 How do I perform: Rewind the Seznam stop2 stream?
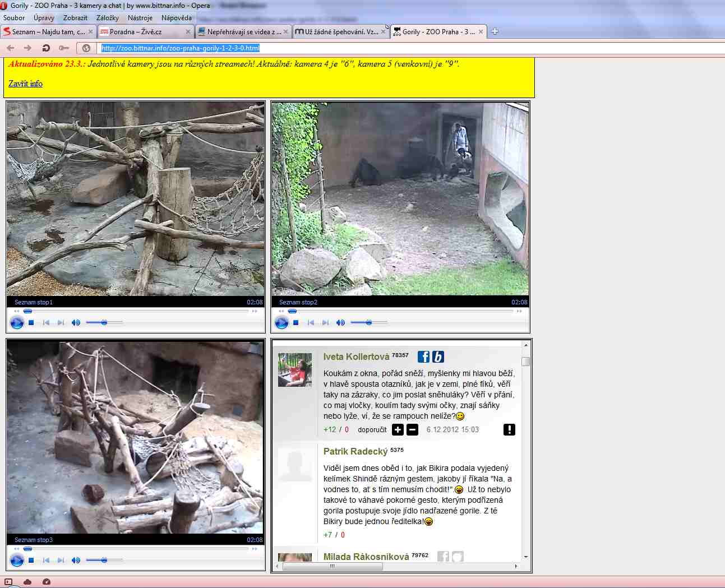[x=281, y=311]
